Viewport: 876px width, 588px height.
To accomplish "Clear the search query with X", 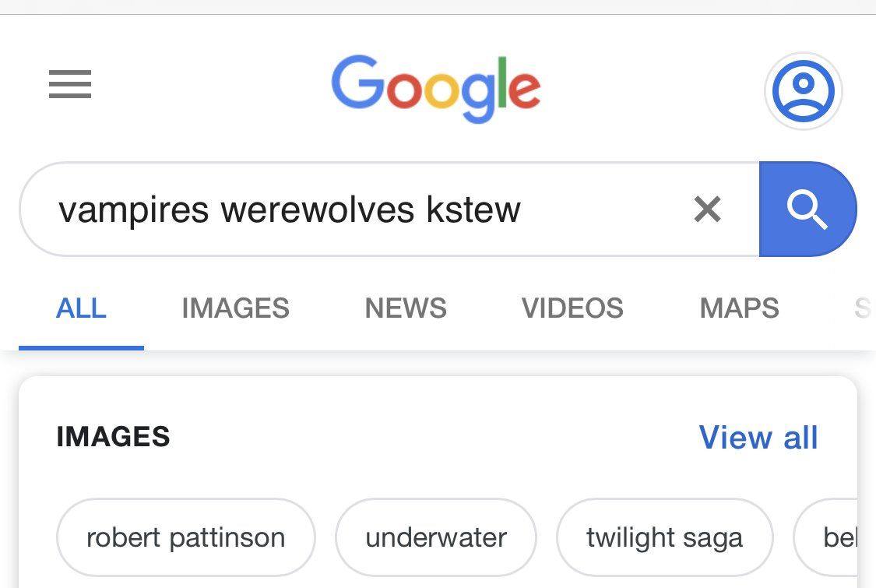I will click(707, 209).
